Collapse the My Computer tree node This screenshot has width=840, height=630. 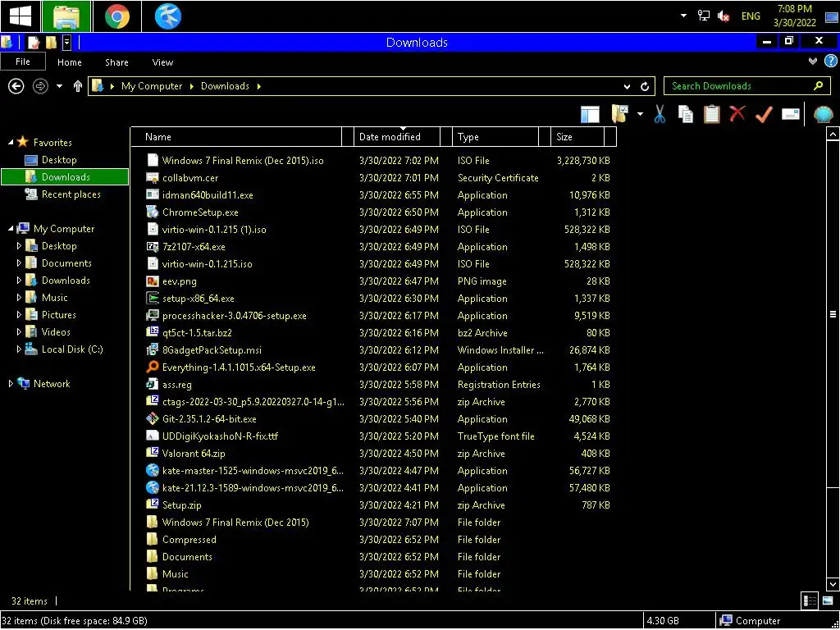coord(11,229)
